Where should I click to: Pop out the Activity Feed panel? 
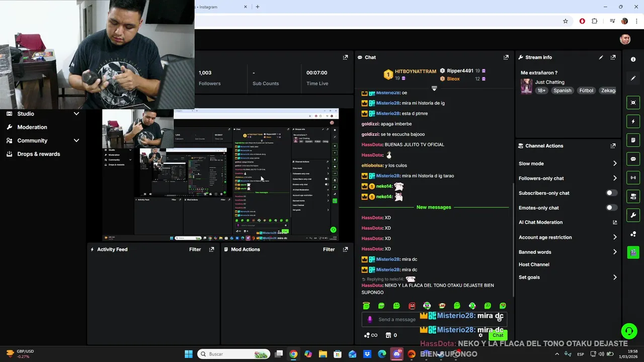point(211,249)
